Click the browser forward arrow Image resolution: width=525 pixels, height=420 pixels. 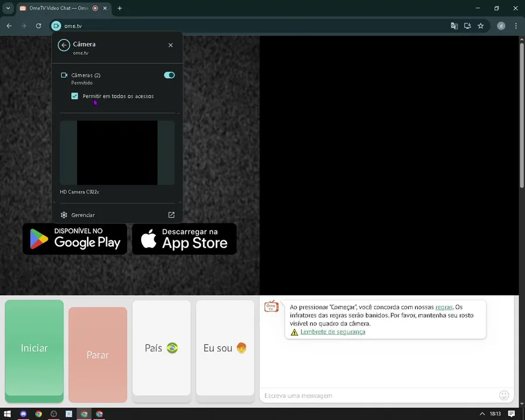point(23,26)
